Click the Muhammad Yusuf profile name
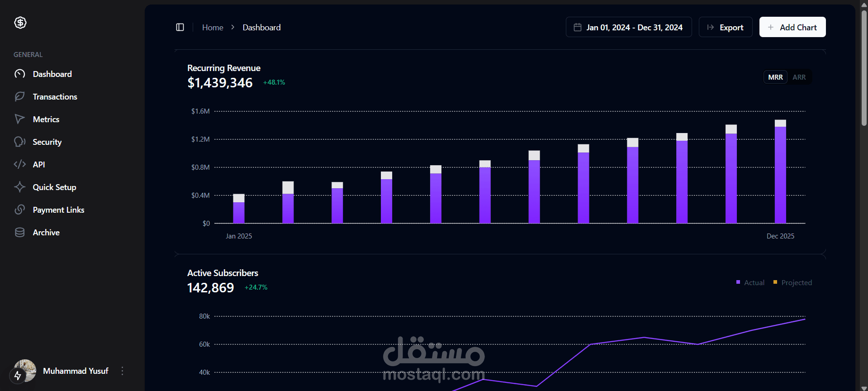The width and height of the screenshot is (868, 391). [x=76, y=371]
